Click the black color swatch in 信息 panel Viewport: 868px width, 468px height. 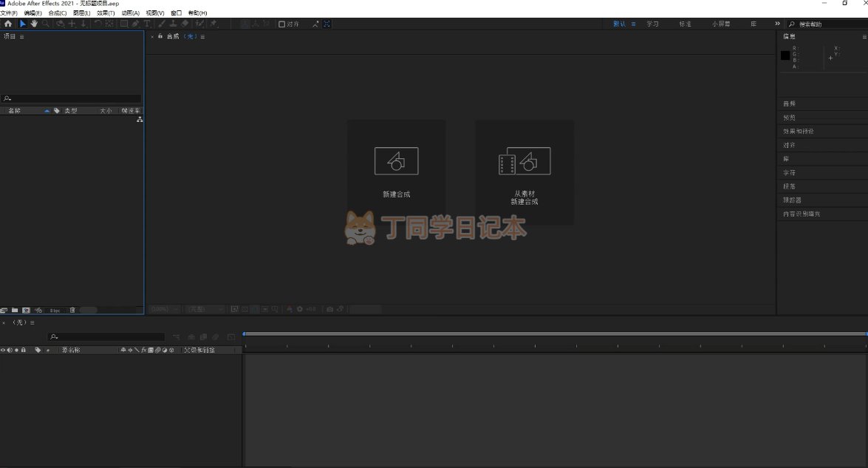point(785,55)
